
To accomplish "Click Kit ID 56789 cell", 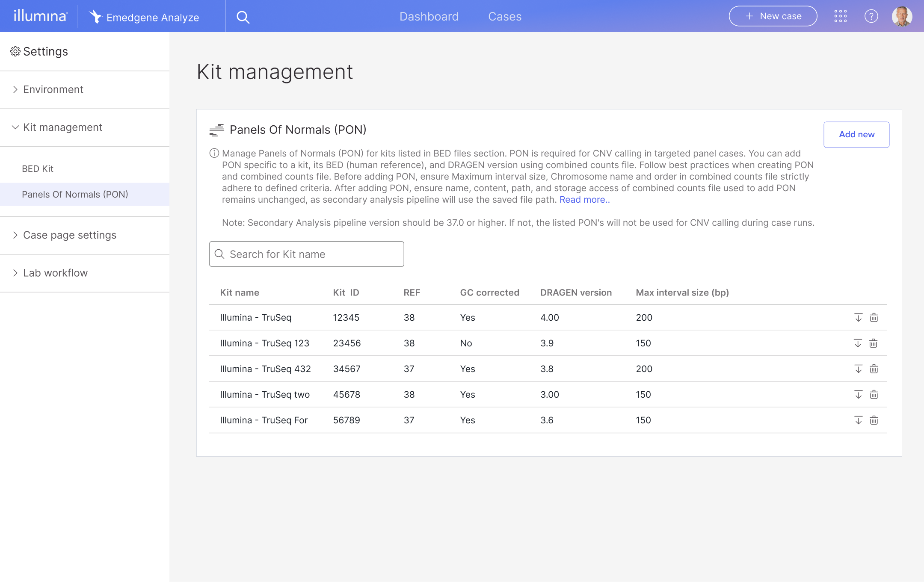I will [x=346, y=420].
